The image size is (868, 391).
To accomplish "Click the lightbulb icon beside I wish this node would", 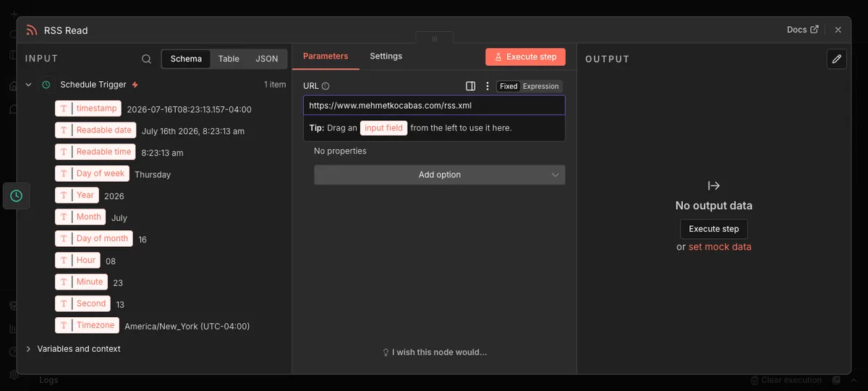I will tap(386, 353).
